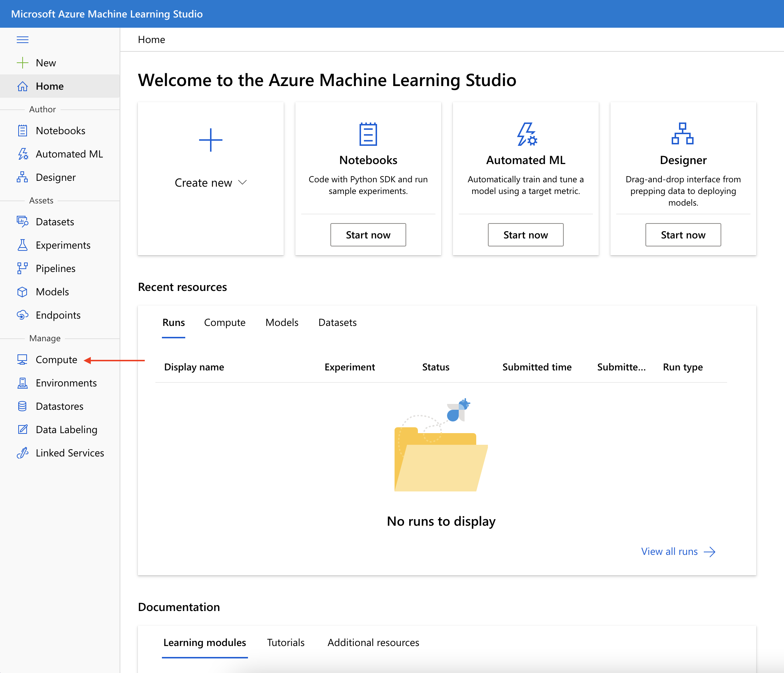
Task: Click the Compute monitor icon
Action: click(x=22, y=359)
